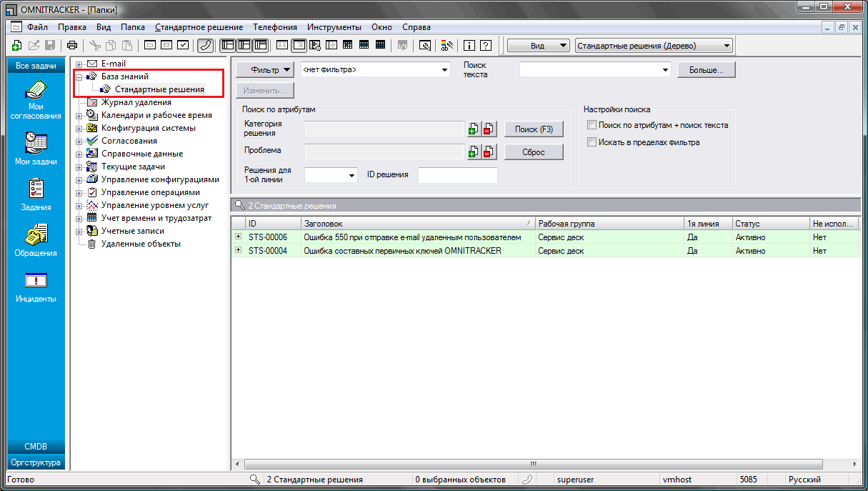
Task: Click the envelope icon in the toolbar
Action: (x=166, y=46)
